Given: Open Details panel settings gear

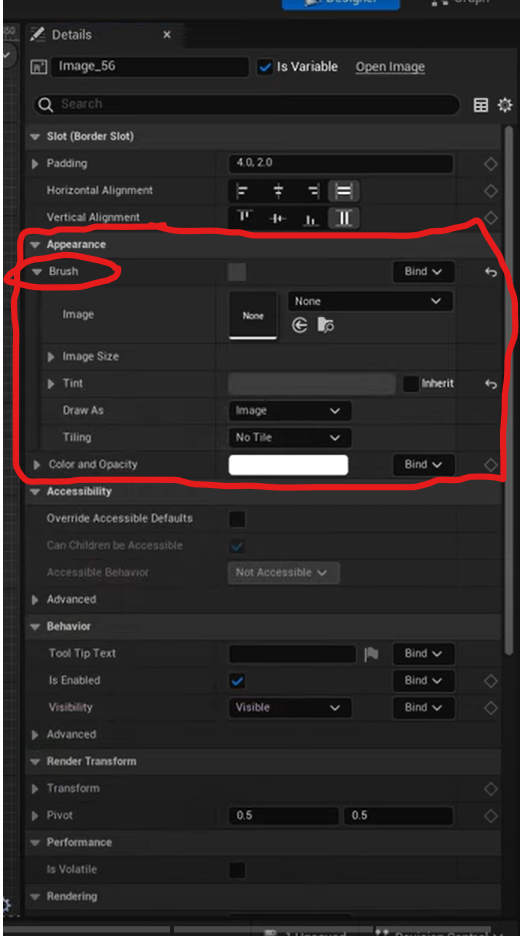Looking at the screenshot, I should tap(504, 105).
